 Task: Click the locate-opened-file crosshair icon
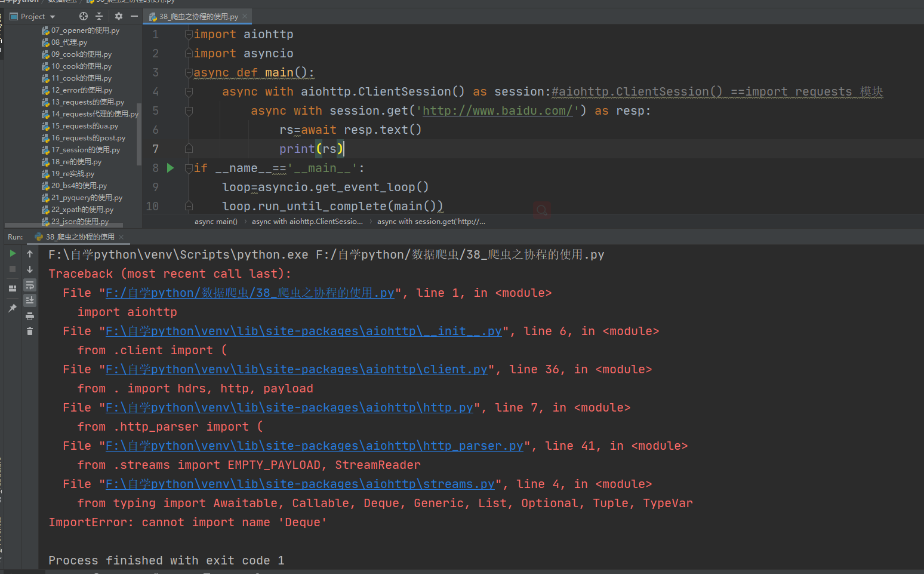coord(84,17)
